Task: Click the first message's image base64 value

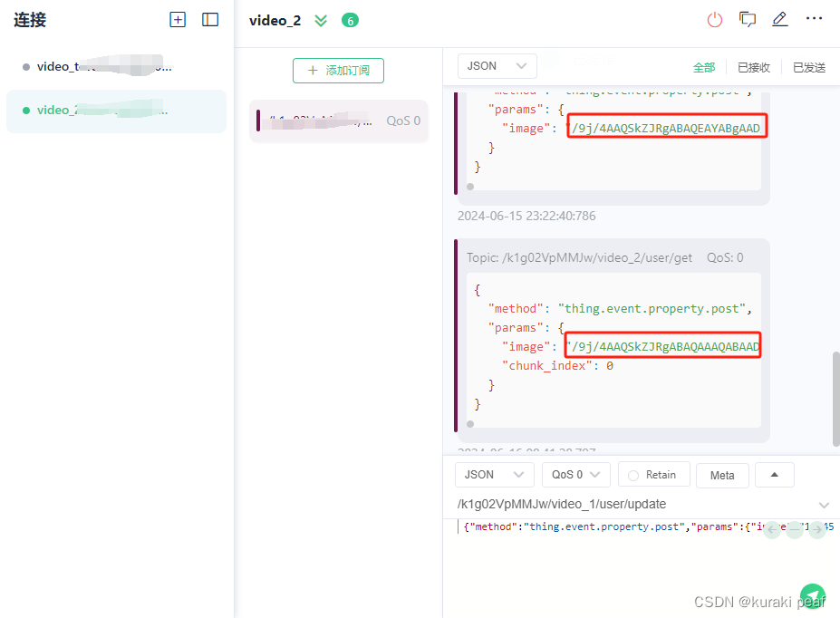Action: point(667,128)
